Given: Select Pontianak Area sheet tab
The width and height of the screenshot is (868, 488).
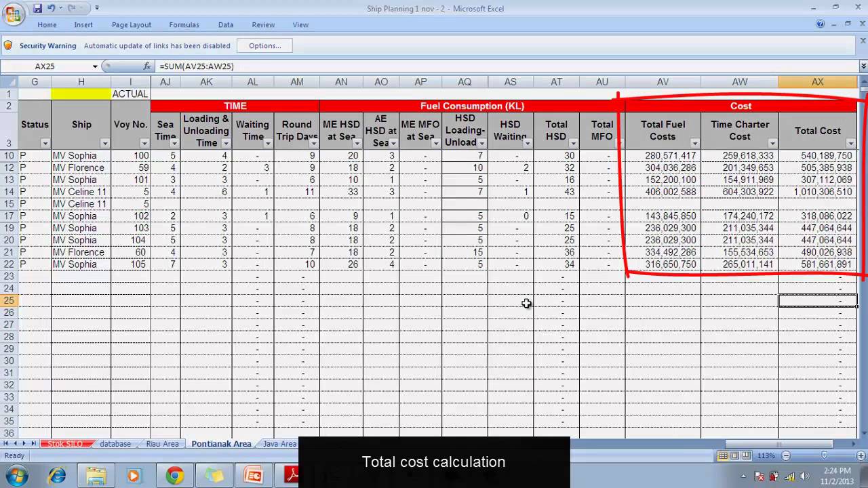Looking at the screenshot, I should pos(221,444).
